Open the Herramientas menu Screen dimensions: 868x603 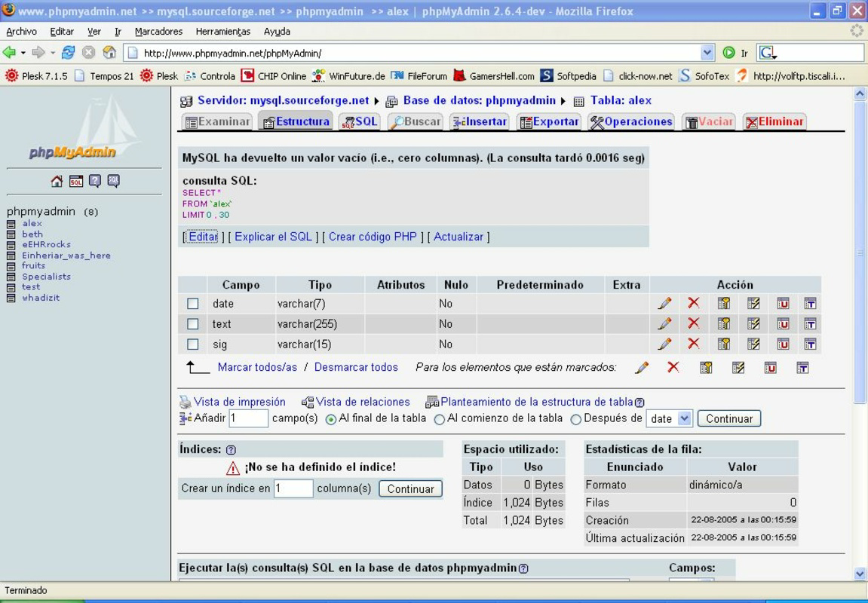click(223, 32)
